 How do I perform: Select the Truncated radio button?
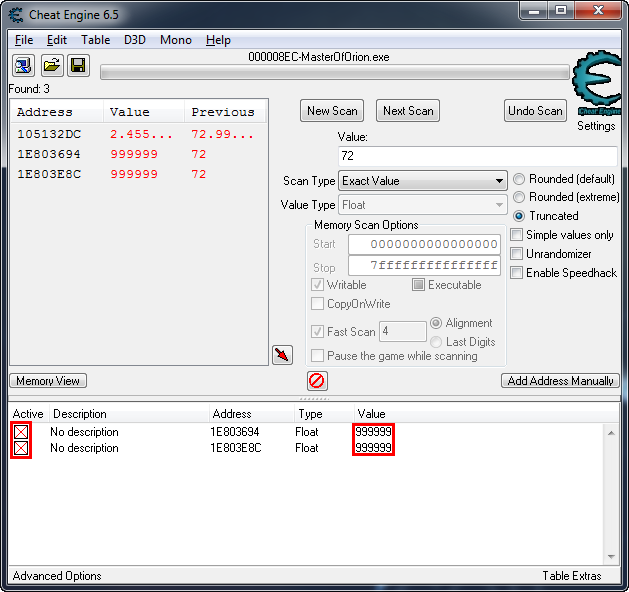[519, 216]
